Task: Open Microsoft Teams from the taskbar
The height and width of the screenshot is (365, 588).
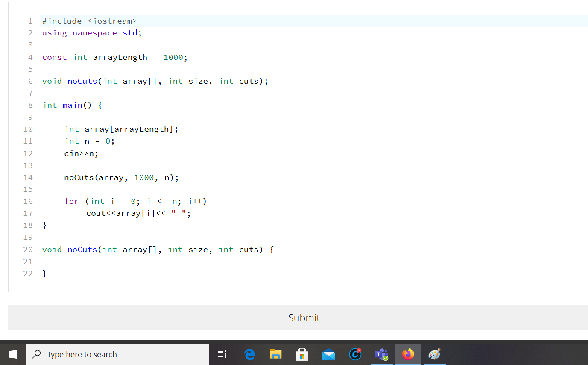Action: pyautogui.click(x=382, y=354)
